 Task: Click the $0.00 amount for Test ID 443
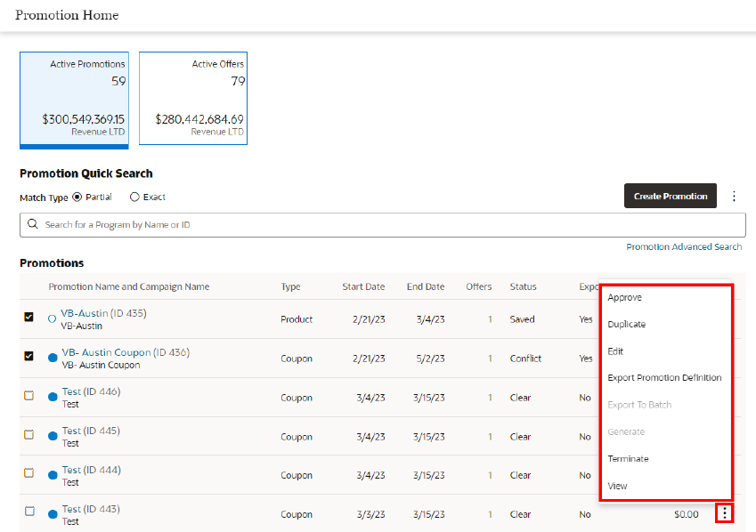(x=686, y=514)
